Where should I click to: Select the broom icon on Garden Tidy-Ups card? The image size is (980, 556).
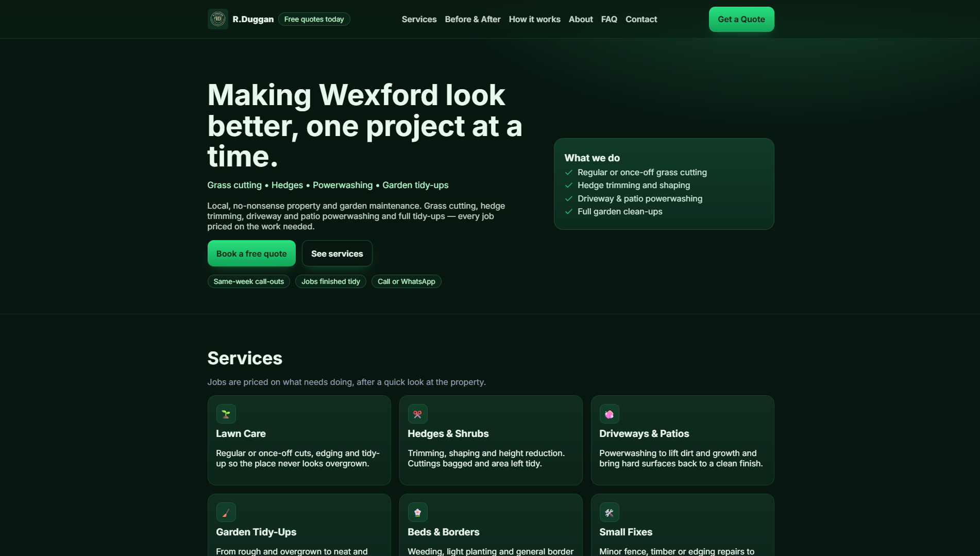(x=226, y=512)
